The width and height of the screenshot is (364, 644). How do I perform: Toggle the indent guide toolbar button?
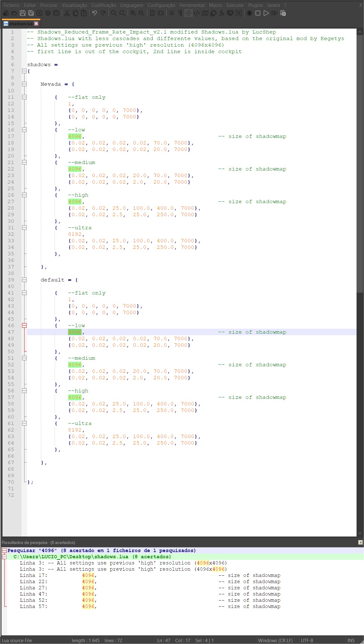(x=188, y=13)
